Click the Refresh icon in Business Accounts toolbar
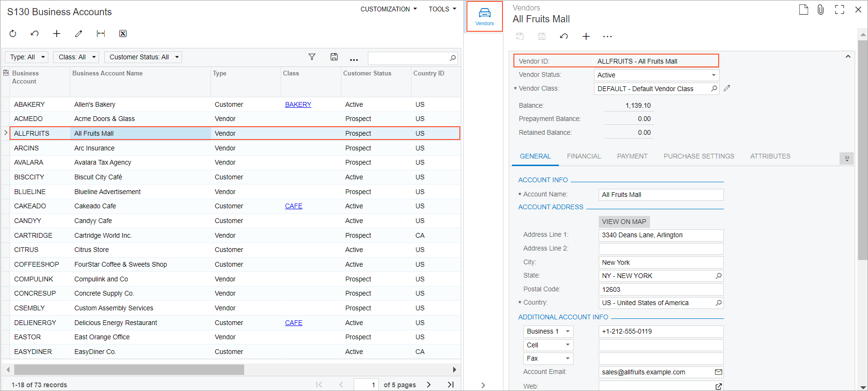The height and width of the screenshot is (391, 868). click(13, 34)
